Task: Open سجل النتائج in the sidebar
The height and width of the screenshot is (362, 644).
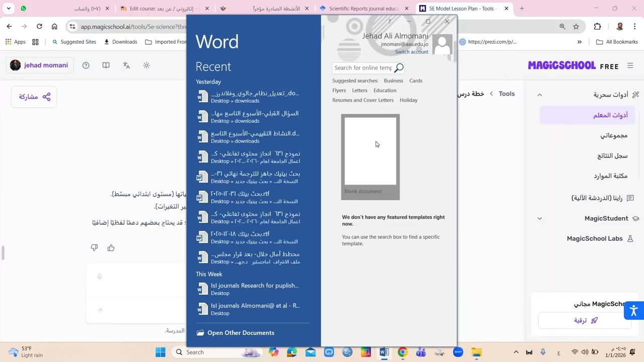Action: (612, 156)
